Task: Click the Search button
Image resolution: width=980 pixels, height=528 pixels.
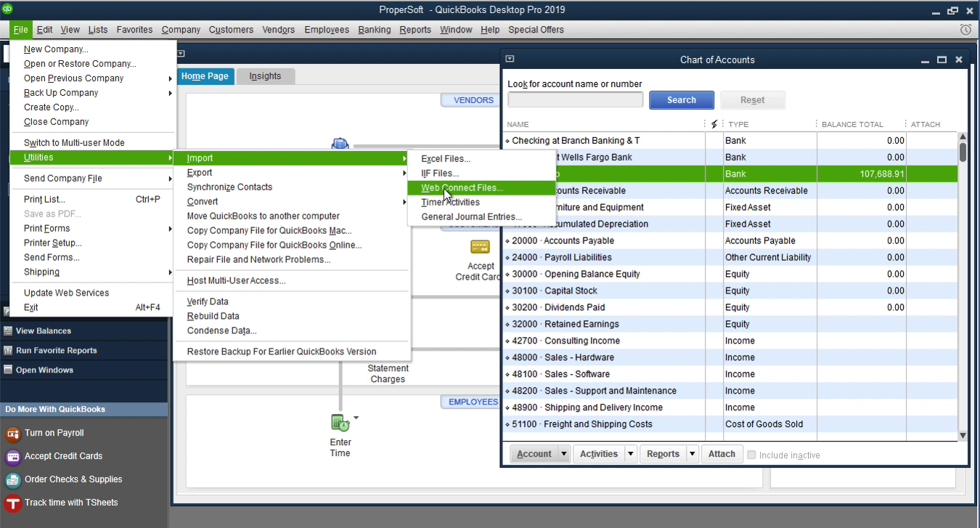Action: pos(682,100)
